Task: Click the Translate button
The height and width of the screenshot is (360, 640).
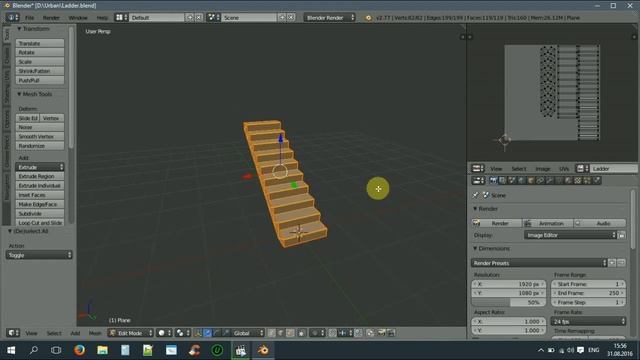Action: click(x=40, y=43)
